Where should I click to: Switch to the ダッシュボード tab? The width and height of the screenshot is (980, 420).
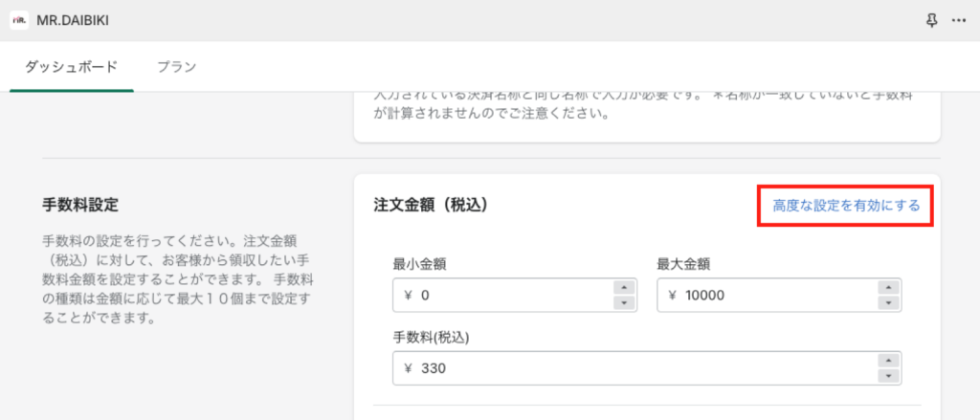(71, 67)
